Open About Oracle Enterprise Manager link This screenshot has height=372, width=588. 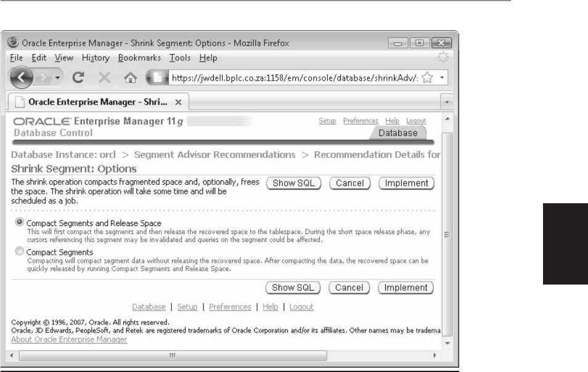tap(69, 339)
